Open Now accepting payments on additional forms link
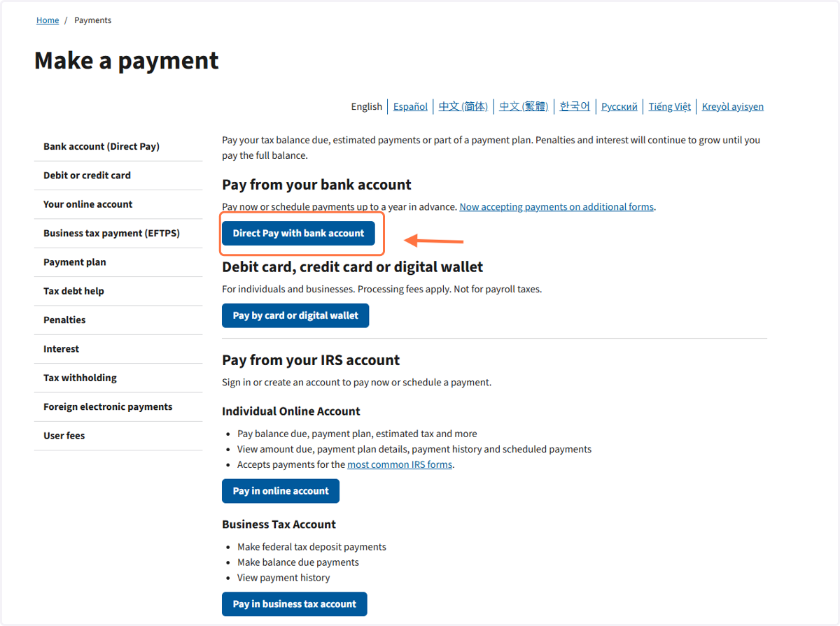This screenshot has width=840, height=626. coord(556,207)
